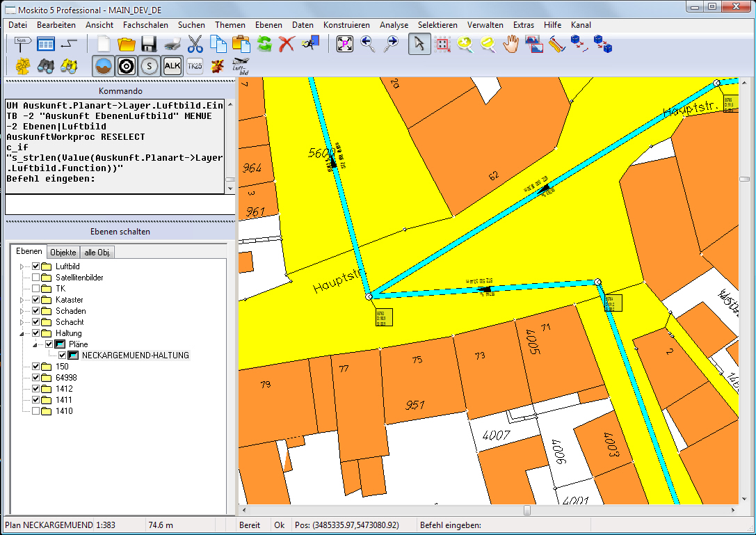
Task: Open a file with the yellow folder icon
Action: pos(127,45)
